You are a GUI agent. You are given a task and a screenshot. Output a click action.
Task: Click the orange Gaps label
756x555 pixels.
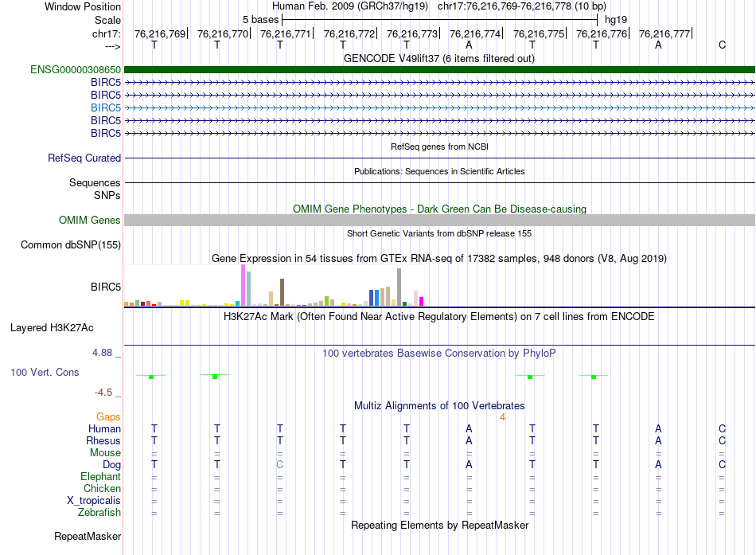click(108, 417)
